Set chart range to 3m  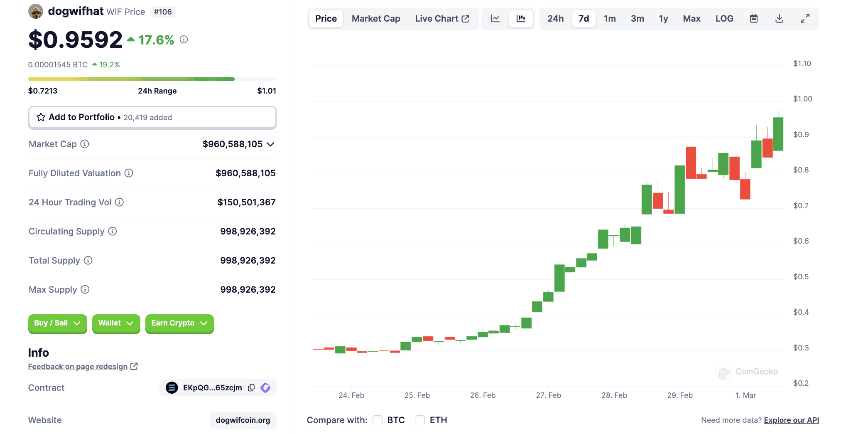coord(637,19)
